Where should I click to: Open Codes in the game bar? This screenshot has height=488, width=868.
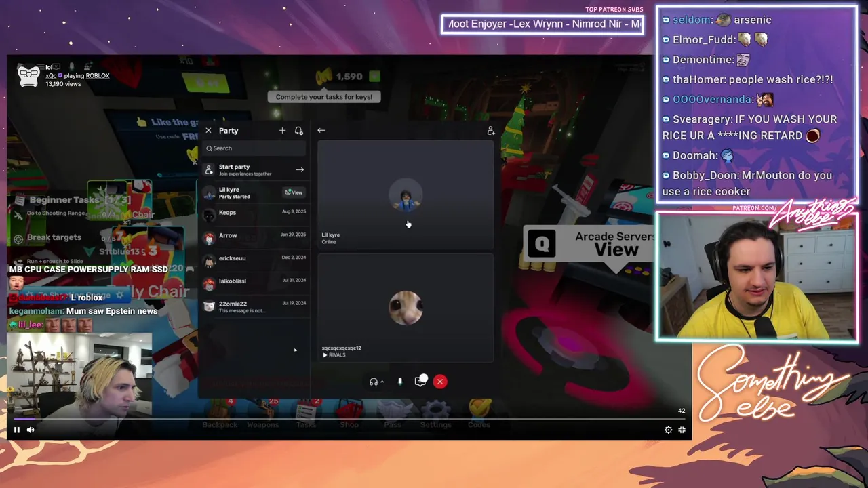click(x=479, y=415)
